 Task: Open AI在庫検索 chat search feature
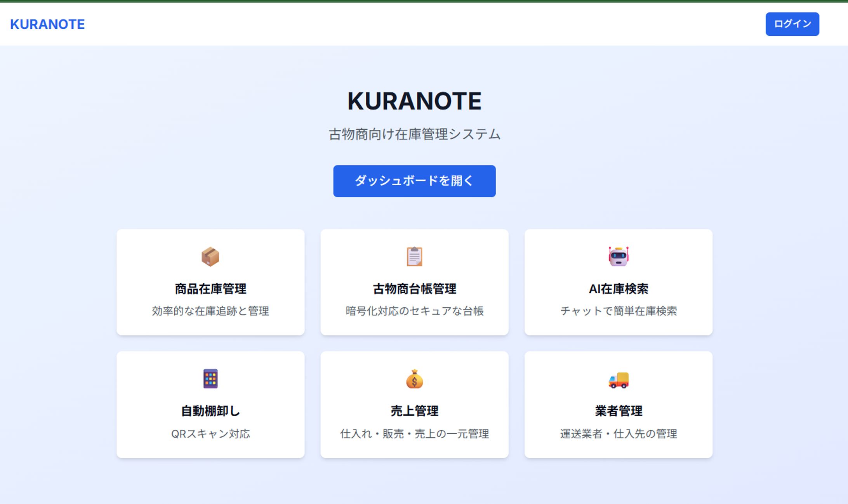(619, 282)
